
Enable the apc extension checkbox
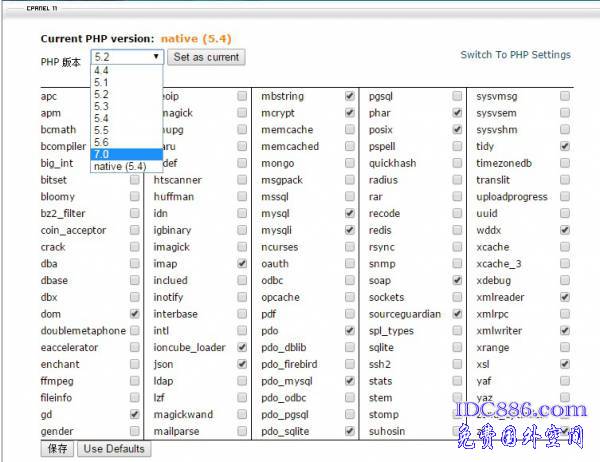click(x=134, y=96)
